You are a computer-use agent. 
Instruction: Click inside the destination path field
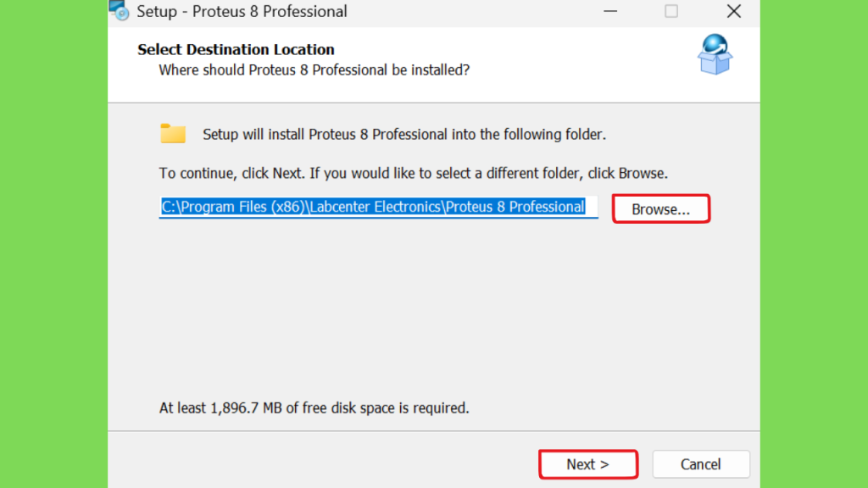coord(379,207)
